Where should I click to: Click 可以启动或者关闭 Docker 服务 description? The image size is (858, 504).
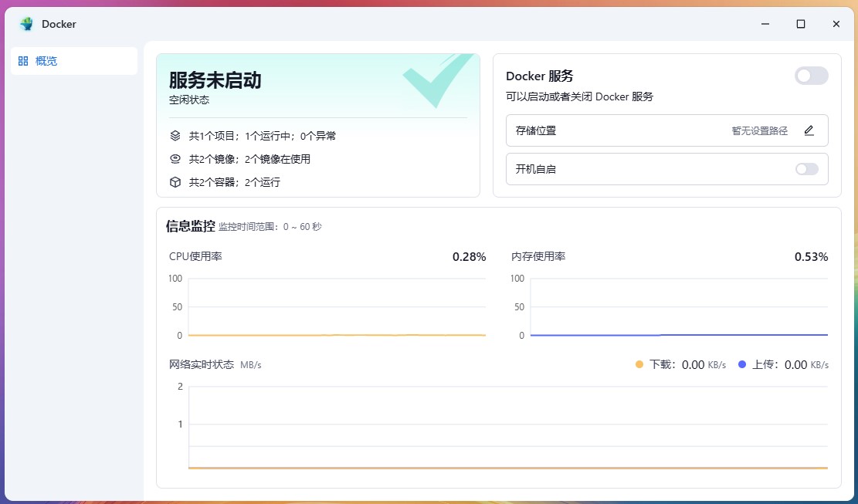pyautogui.click(x=579, y=96)
